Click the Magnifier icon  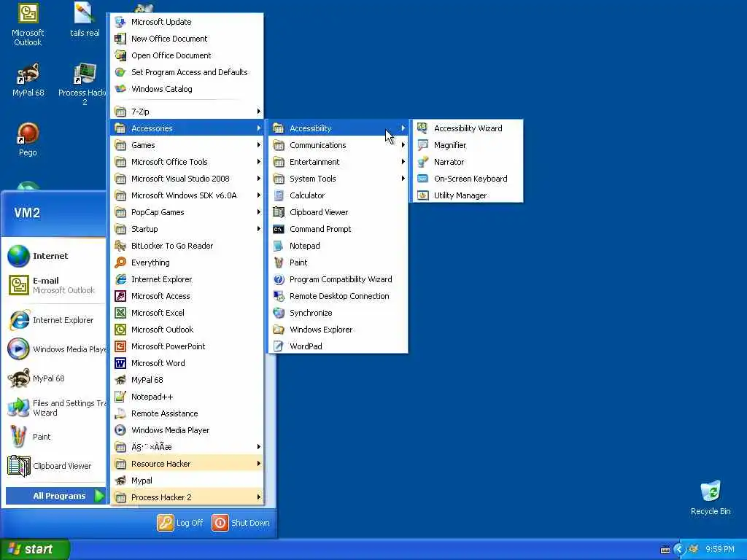(422, 145)
